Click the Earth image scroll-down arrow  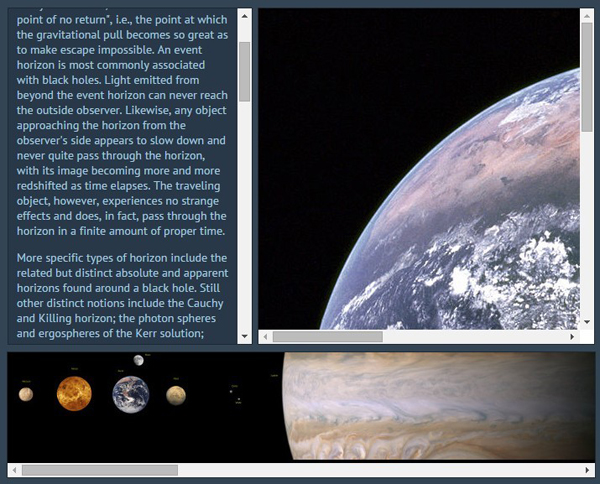coord(587,322)
